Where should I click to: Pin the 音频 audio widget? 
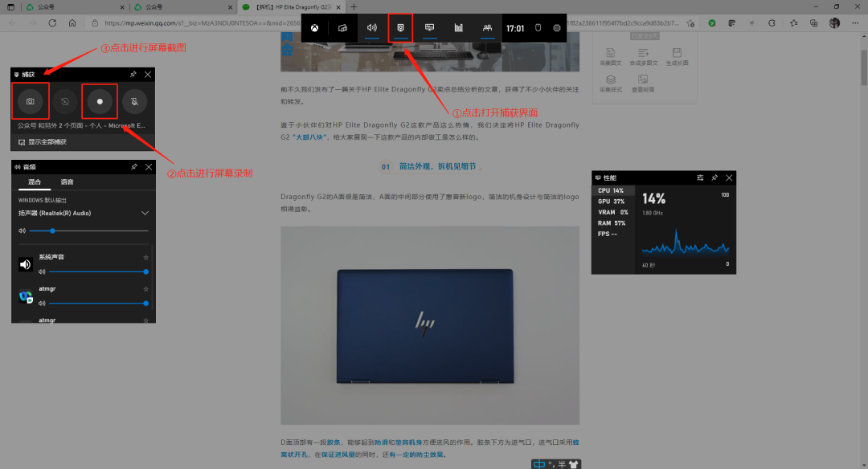tap(134, 166)
